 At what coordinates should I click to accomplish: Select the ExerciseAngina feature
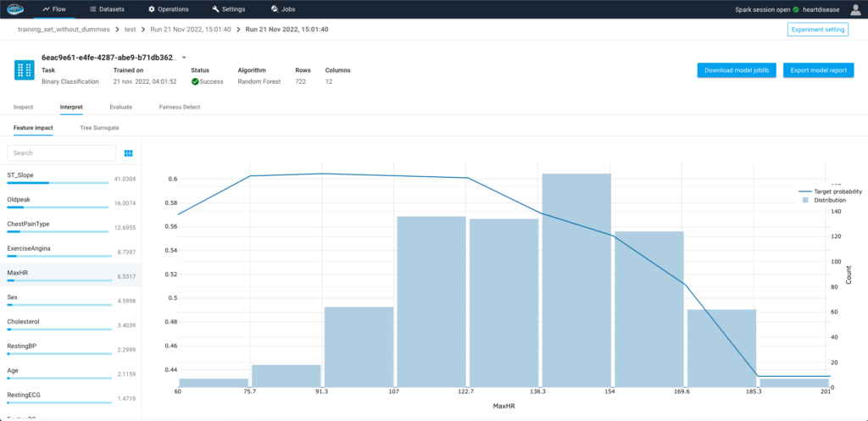point(71,252)
